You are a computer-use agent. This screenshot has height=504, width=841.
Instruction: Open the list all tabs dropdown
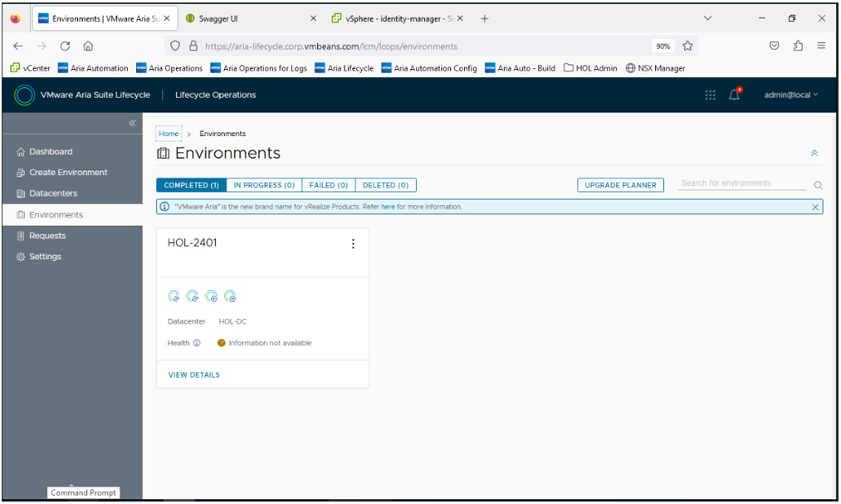pos(708,18)
